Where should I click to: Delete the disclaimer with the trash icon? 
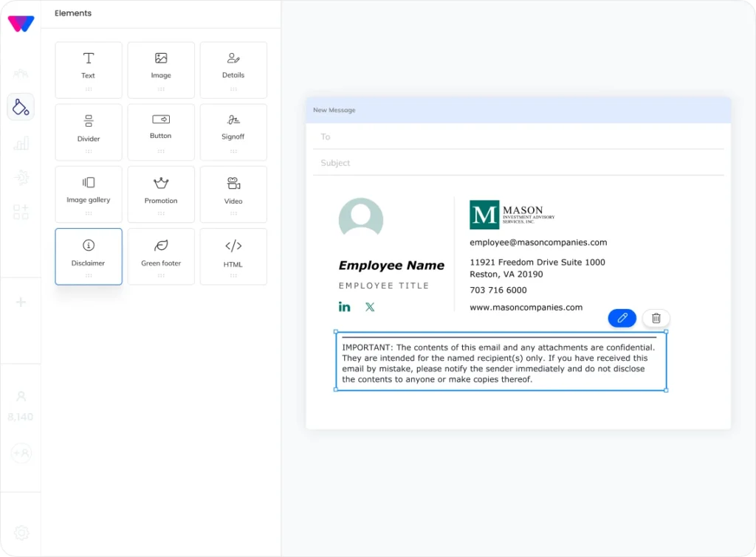pos(656,318)
